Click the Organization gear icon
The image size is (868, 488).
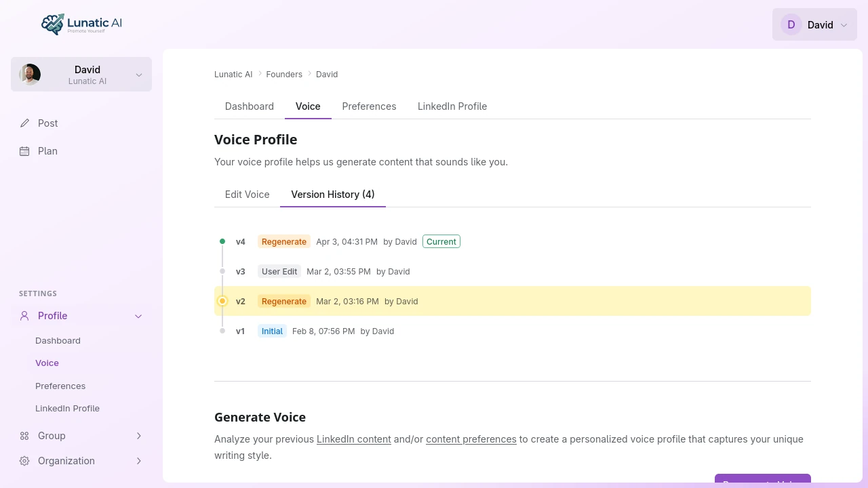(24, 461)
